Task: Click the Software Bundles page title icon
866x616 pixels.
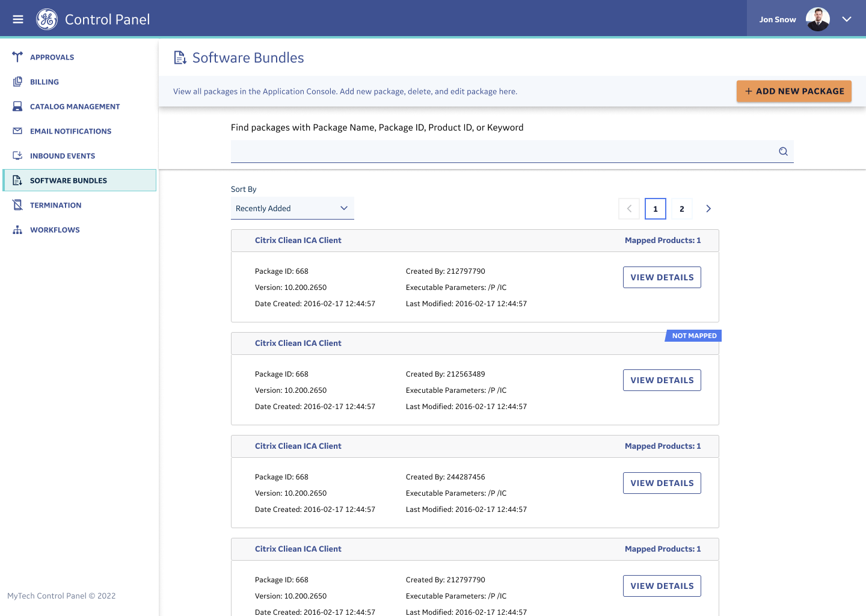Action: point(180,58)
